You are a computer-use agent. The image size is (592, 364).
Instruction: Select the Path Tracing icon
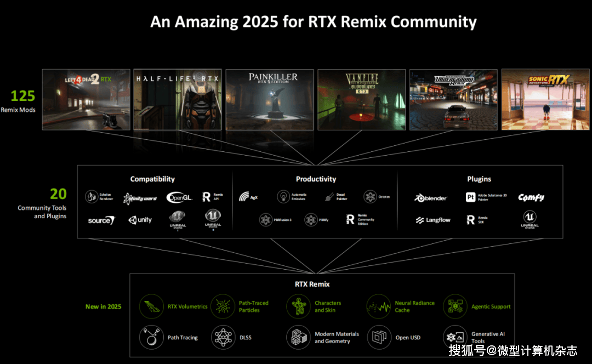pyautogui.click(x=151, y=338)
